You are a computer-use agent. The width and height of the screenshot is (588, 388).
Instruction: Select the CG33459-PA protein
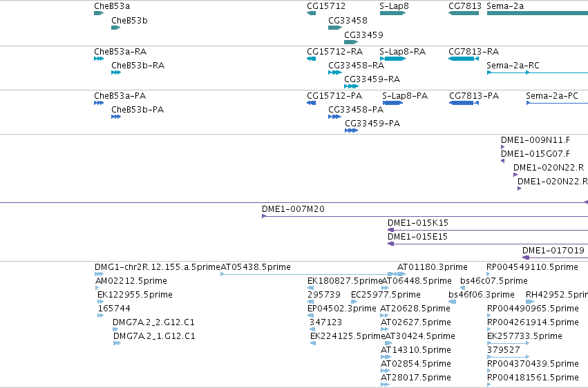point(352,130)
